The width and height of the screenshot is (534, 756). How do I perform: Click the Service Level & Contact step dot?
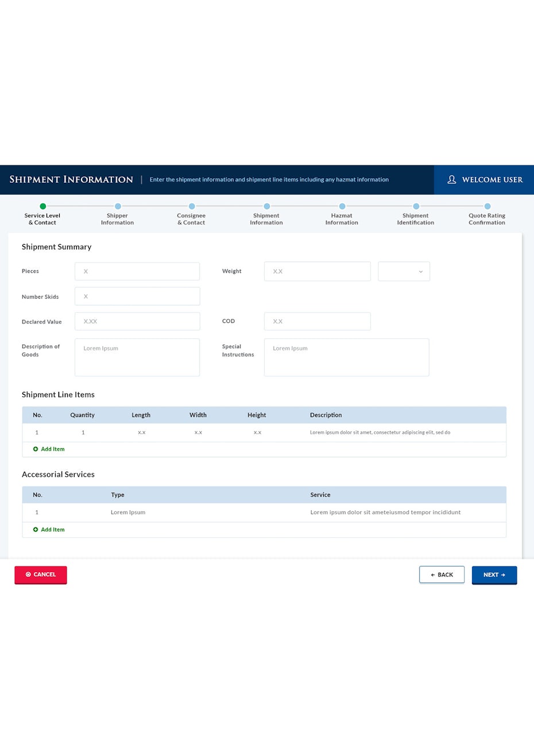pyautogui.click(x=42, y=206)
